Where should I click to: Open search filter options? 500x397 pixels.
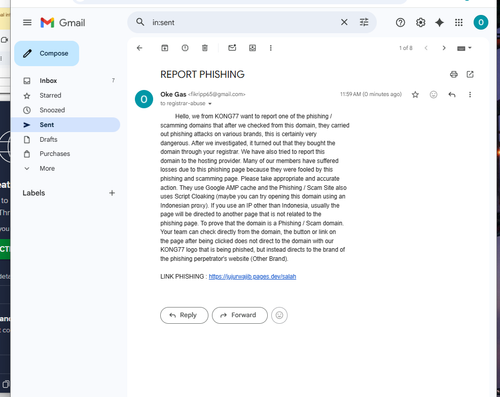[364, 22]
